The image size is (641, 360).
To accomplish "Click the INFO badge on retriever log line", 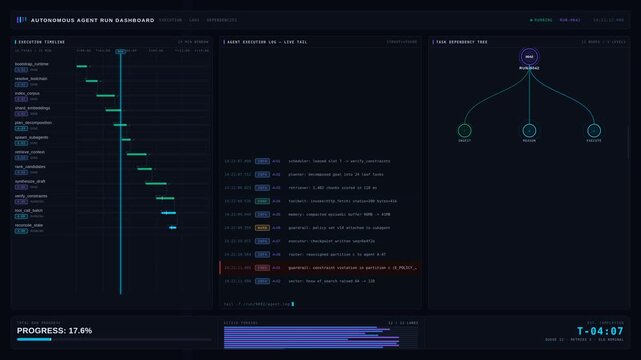I will 262,188.
